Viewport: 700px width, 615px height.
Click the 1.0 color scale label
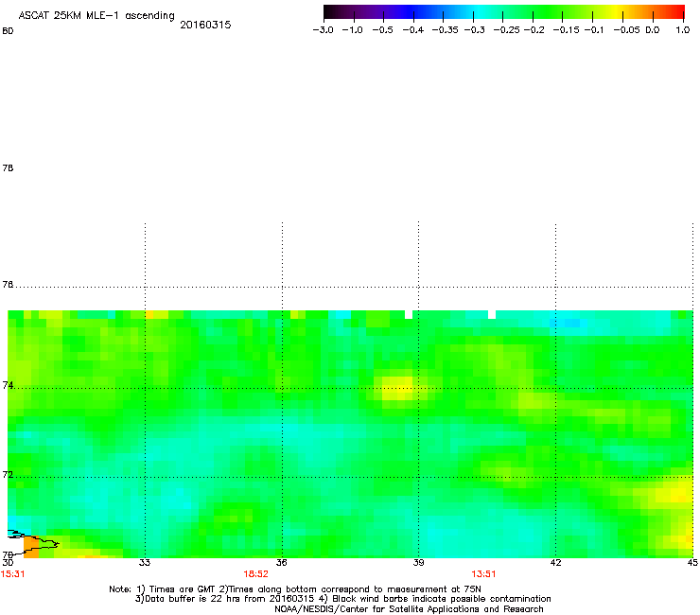pyautogui.click(x=683, y=30)
